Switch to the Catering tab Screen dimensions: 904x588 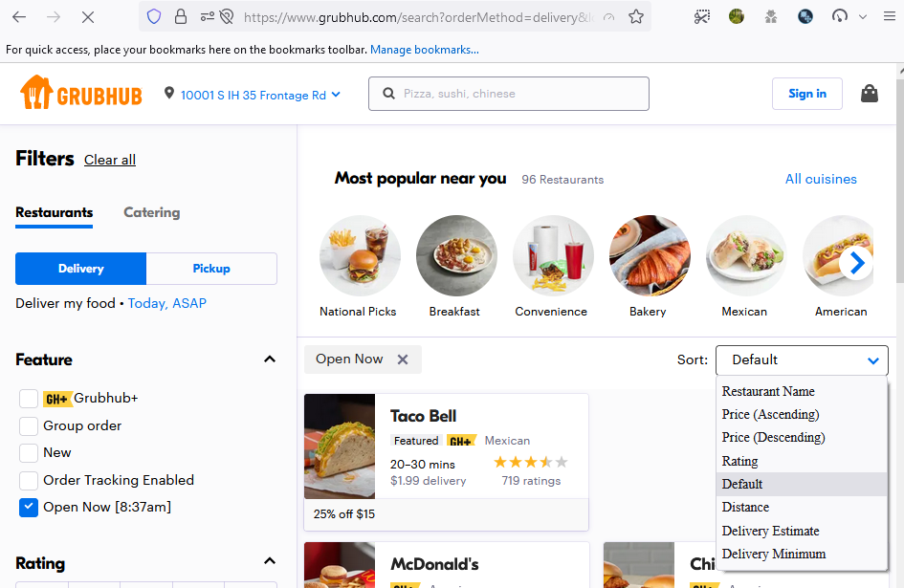pyautogui.click(x=151, y=212)
